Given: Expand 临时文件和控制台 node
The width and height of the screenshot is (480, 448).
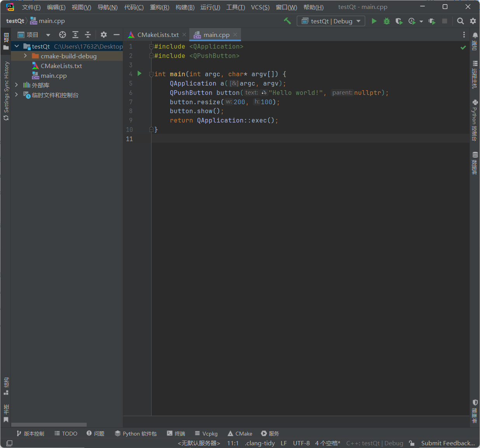Looking at the screenshot, I should 16,94.
